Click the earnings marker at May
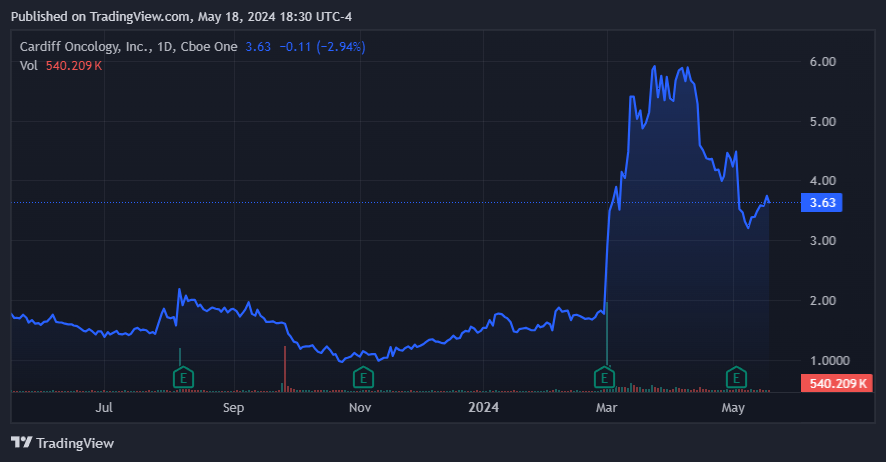 point(736,378)
